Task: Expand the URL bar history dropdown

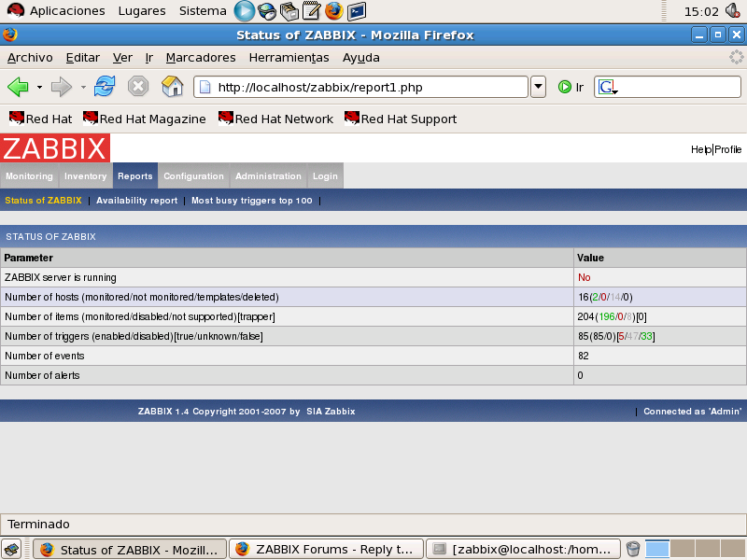Action: click(x=538, y=87)
